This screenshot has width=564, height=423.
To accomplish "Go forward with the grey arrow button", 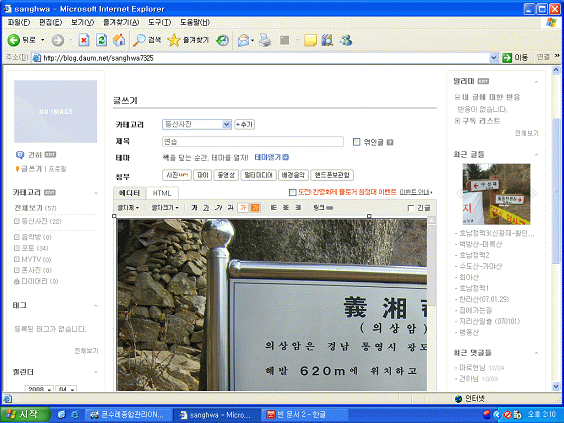I will [58, 40].
